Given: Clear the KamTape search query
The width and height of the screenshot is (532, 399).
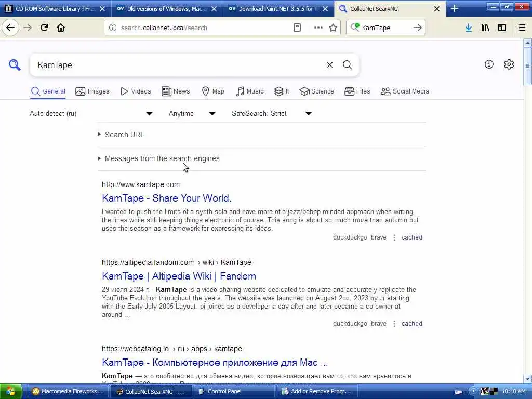Looking at the screenshot, I should click(329, 65).
